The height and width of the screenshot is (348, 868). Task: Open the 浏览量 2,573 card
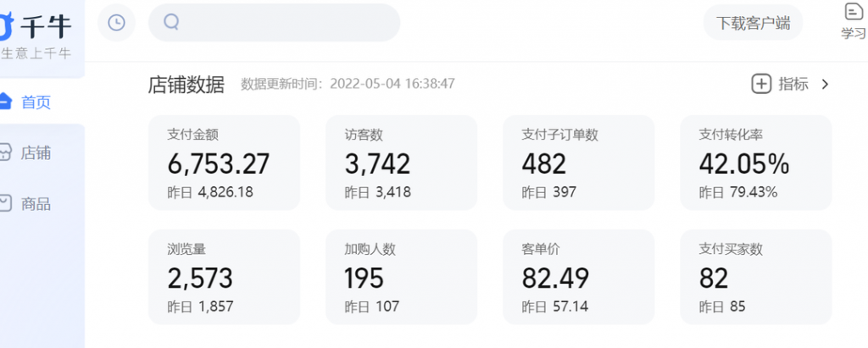(224, 277)
